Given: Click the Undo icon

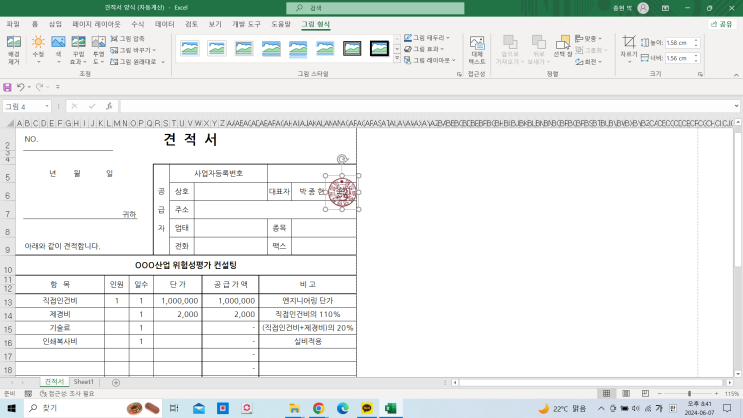Looking at the screenshot, I should (x=20, y=87).
